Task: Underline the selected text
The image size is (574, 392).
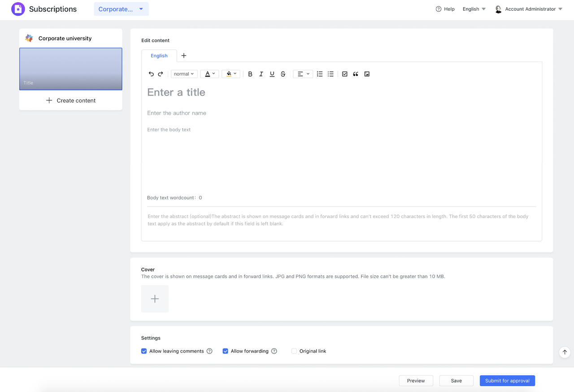Action: tap(272, 74)
